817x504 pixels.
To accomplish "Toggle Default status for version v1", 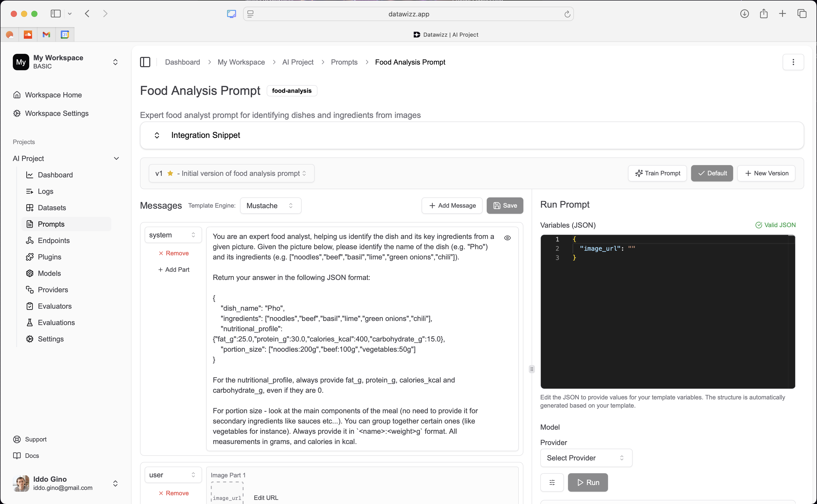I will (712, 173).
